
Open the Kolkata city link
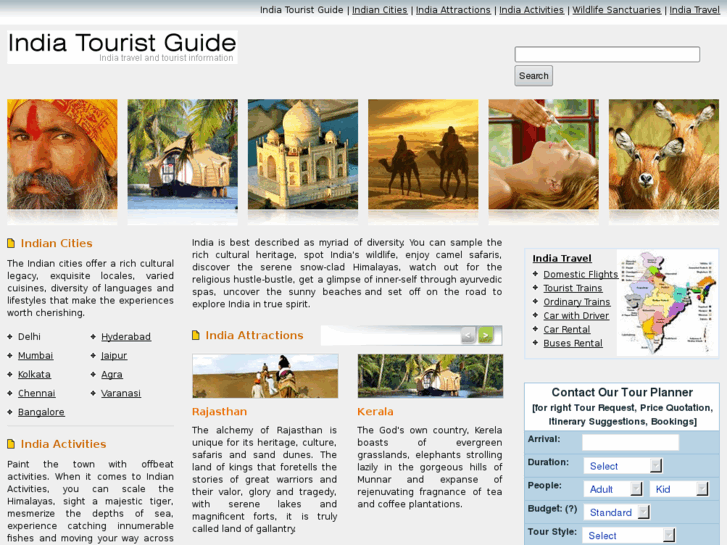[34, 374]
